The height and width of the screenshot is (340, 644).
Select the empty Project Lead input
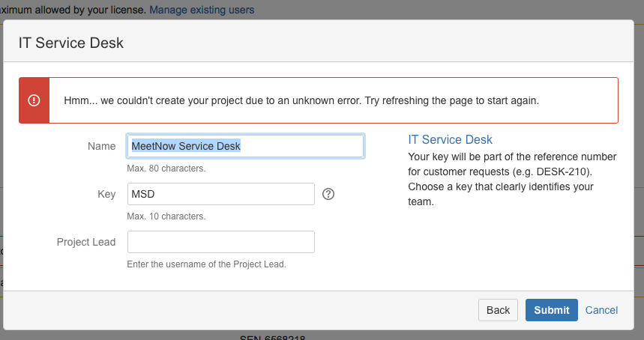click(x=220, y=242)
